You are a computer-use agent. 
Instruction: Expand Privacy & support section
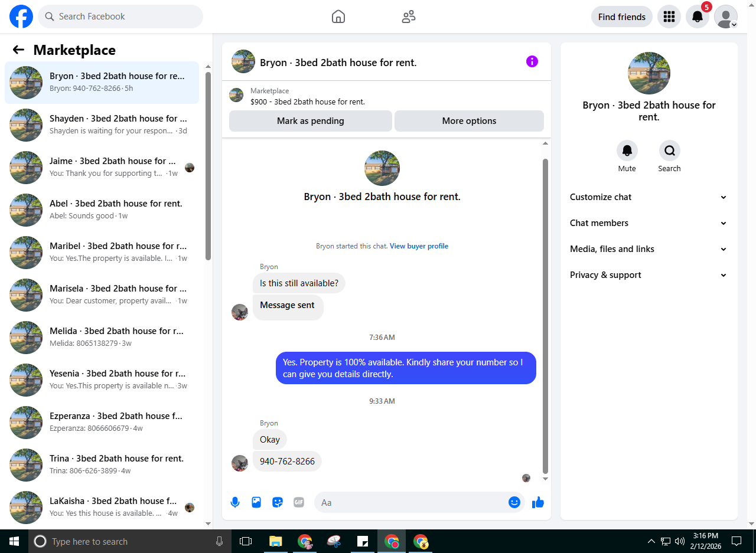(x=649, y=275)
